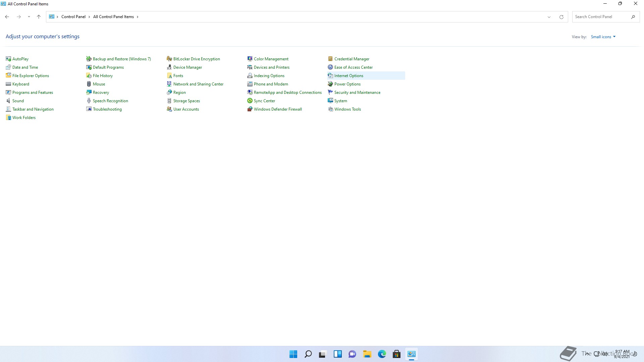644x362 pixels.
Task: Refresh the Control Panel view
Action: coord(561,17)
